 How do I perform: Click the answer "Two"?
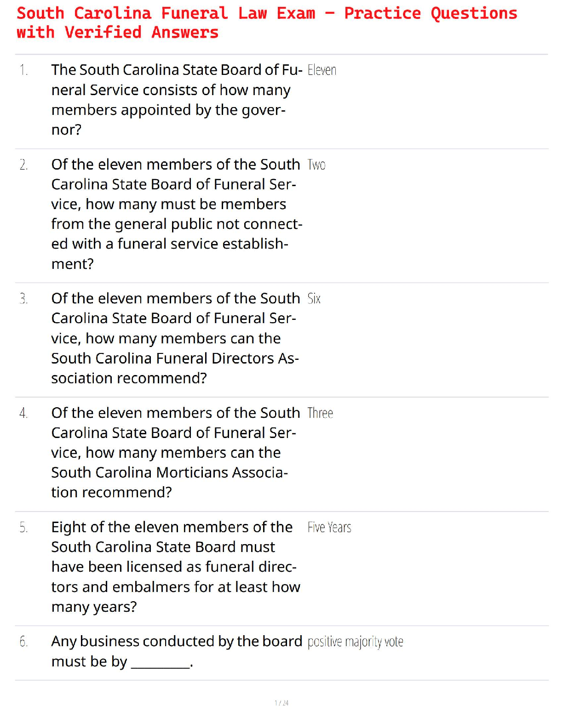pyautogui.click(x=316, y=165)
